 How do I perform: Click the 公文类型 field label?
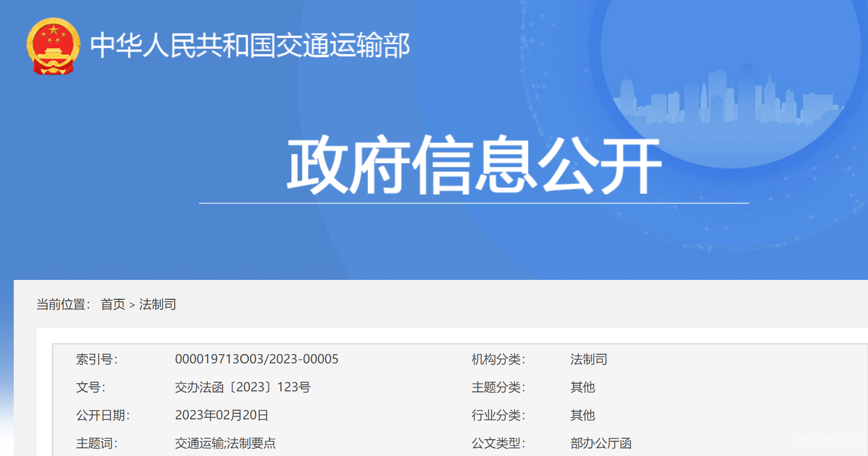[x=498, y=443]
